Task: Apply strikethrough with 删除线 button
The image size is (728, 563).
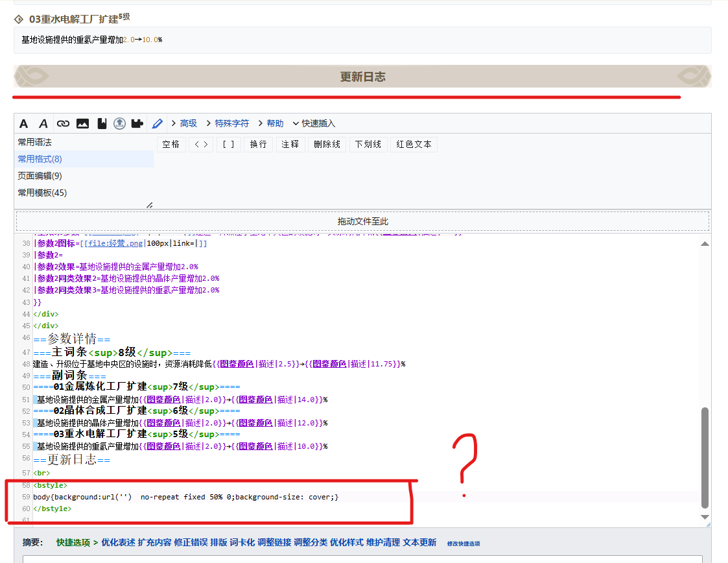Action: (x=327, y=145)
